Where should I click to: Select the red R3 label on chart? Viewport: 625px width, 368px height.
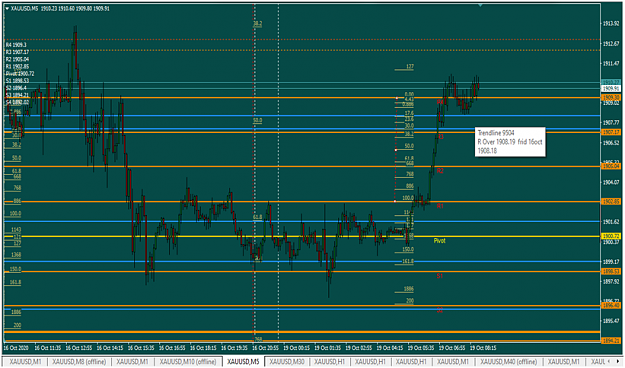(x=440, y=136)
